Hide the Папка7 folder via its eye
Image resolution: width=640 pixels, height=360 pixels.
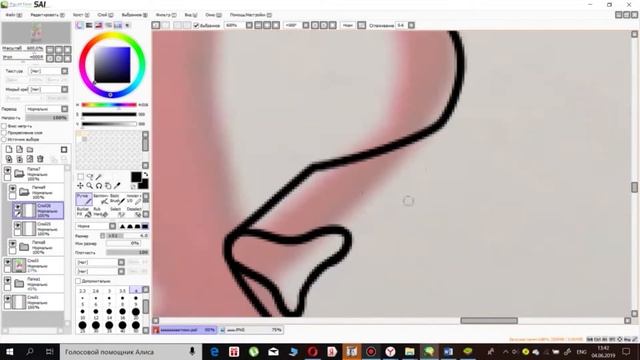7,170
